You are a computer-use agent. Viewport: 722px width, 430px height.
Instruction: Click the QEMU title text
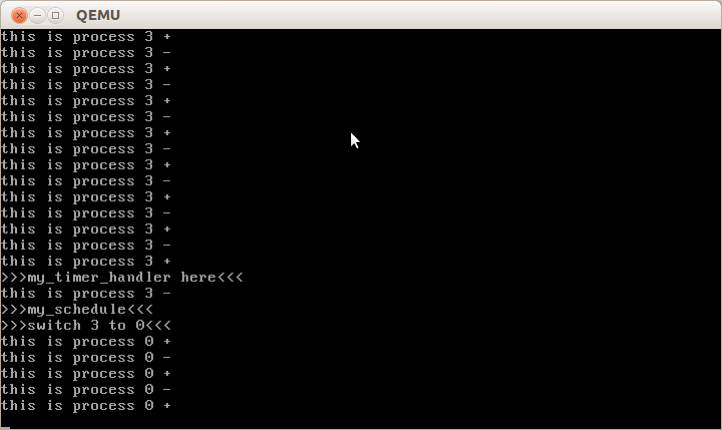click(x=98, y=16)
